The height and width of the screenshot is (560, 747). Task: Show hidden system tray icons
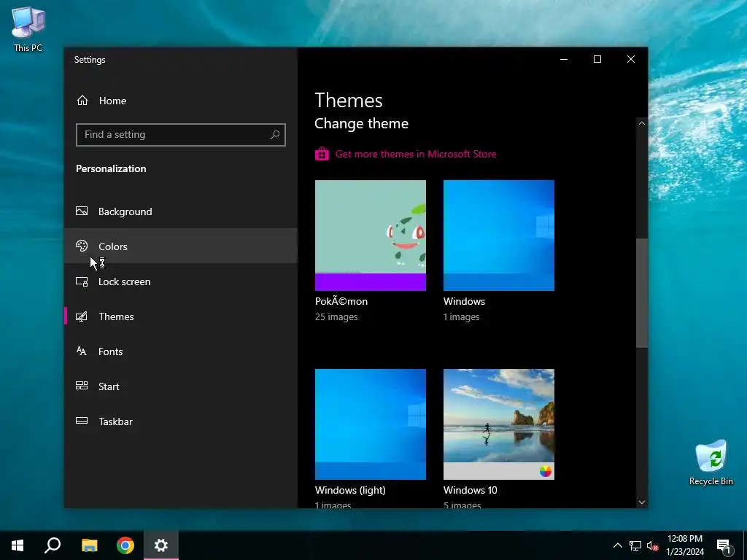[x=617, y=545]
